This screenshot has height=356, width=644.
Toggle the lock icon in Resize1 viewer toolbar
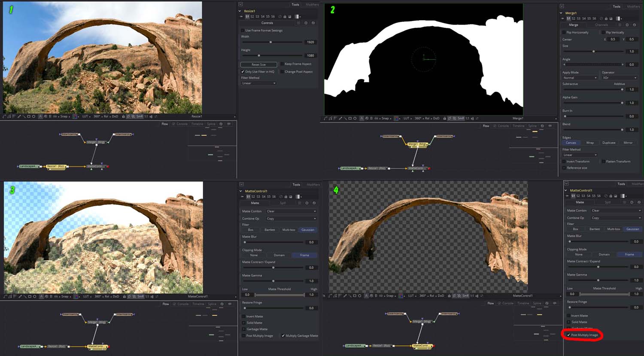point(123,116)
